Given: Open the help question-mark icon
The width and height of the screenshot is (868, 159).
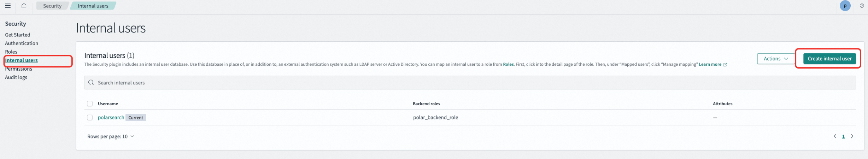Looking at the screenshot, I should (862, 6).
